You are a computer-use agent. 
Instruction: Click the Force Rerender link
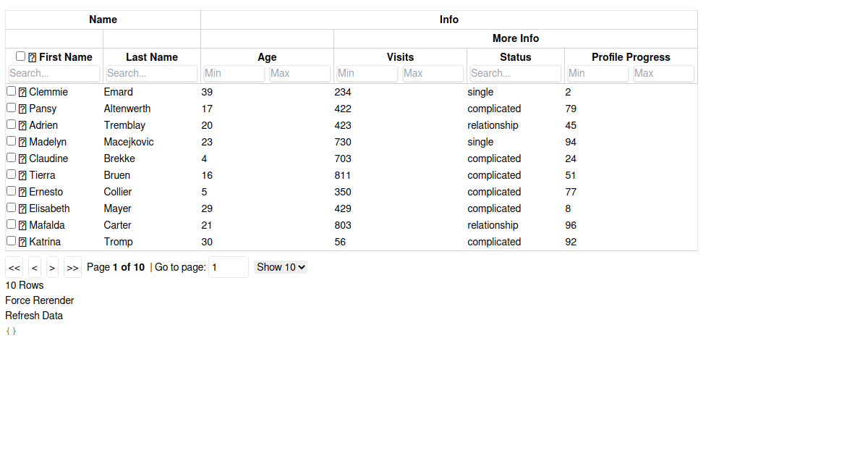pyautogui.click(x=40, y=300)
